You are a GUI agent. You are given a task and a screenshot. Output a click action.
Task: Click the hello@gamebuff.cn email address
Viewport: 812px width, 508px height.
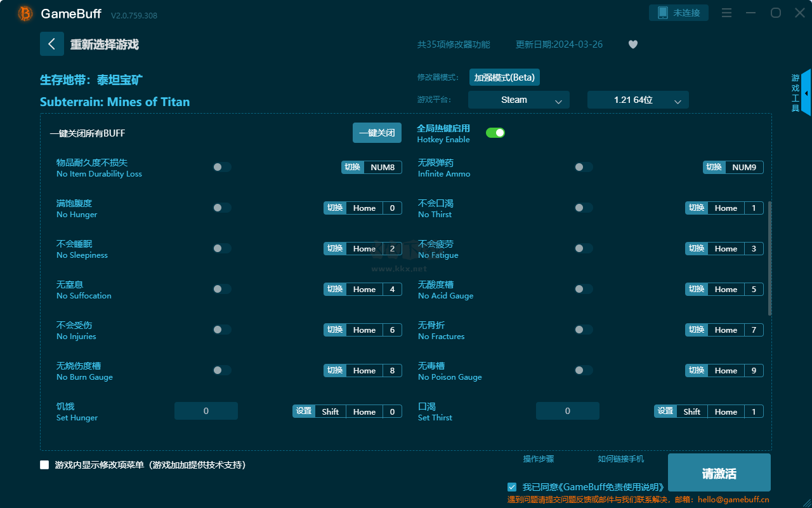[733, 500]
